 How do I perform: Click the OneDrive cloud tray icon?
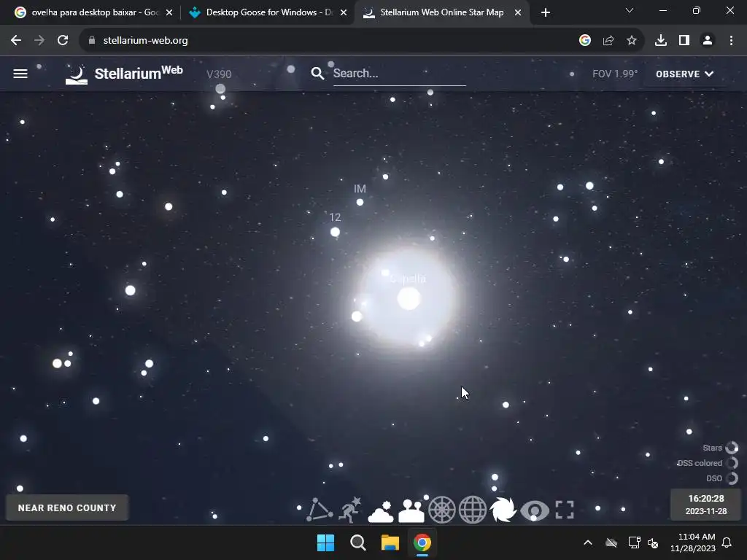tap(611, 542)
